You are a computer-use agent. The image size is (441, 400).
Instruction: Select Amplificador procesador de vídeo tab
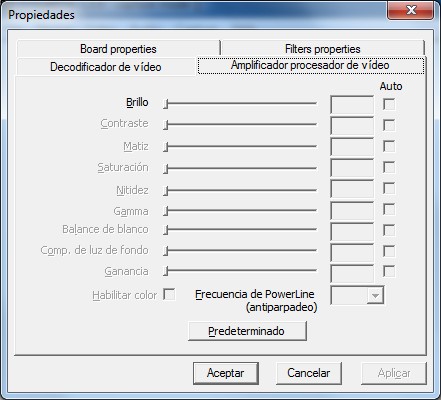click(x=311, y=65)
